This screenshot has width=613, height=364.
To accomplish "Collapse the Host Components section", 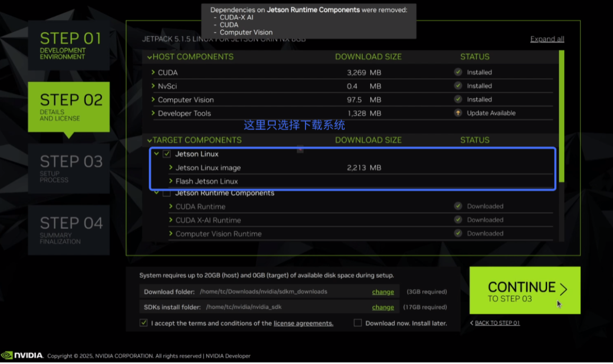I will point(149,57).
